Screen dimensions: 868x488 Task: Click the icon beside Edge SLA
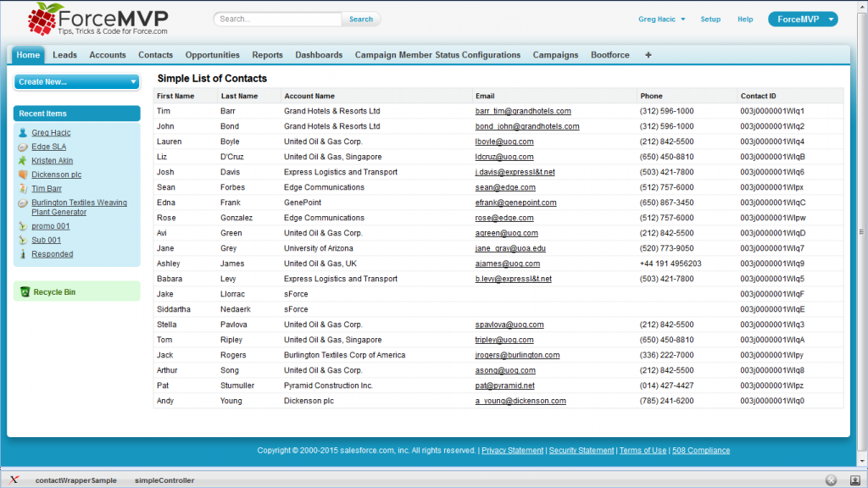[23, 147]
